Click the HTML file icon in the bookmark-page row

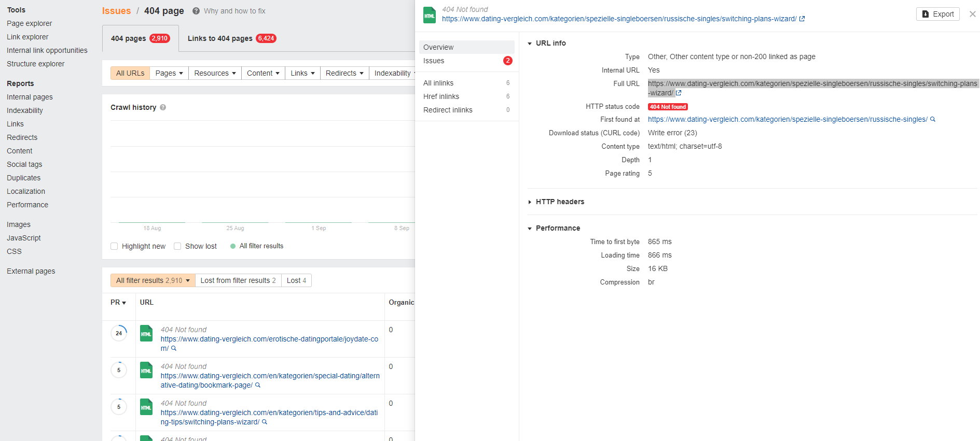pos(146,370)
